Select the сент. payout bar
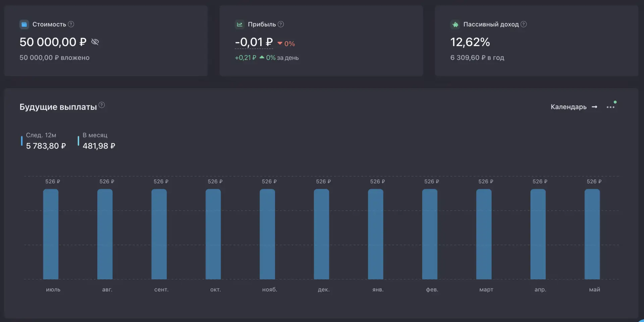Viewport: 644px width, 322px height. pos(159,234)
